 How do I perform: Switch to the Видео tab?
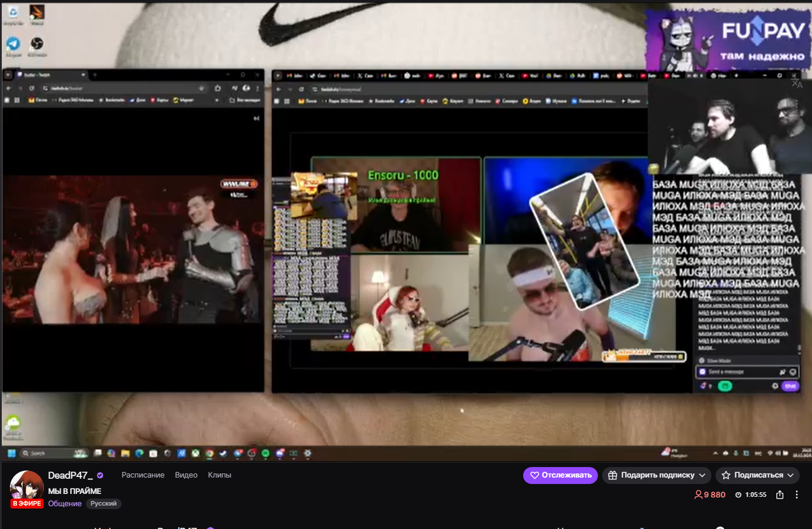(186, 475)
